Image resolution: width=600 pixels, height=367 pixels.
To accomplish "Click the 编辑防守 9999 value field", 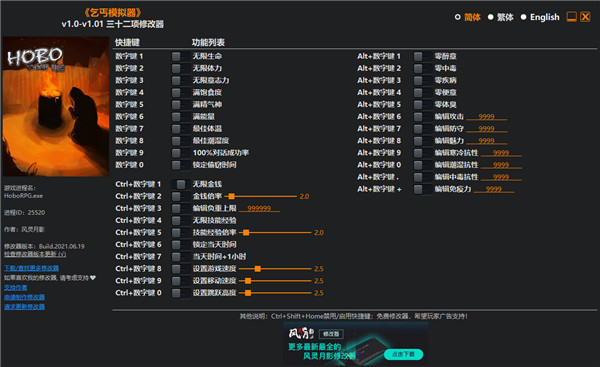I will click(x=486, y=129).
